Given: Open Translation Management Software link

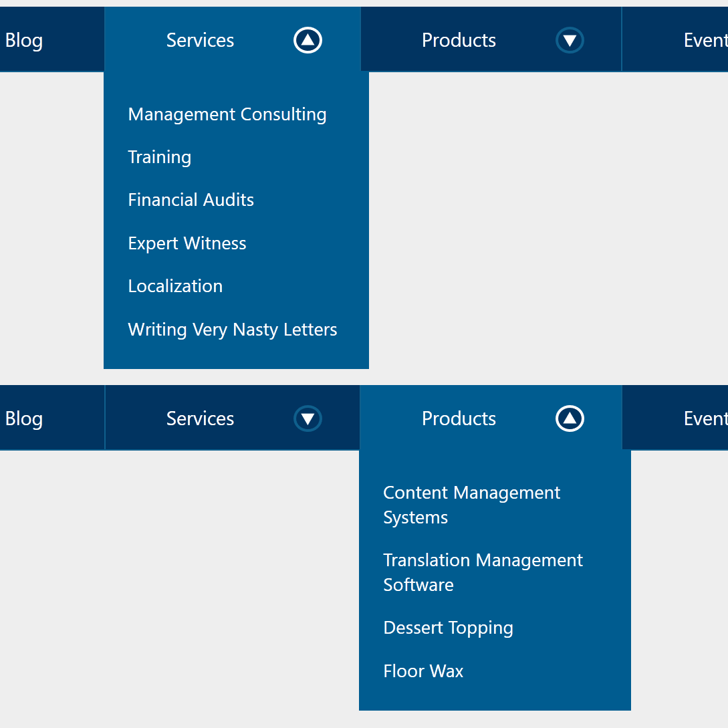Looking at the screenshot, I should 483,572.
